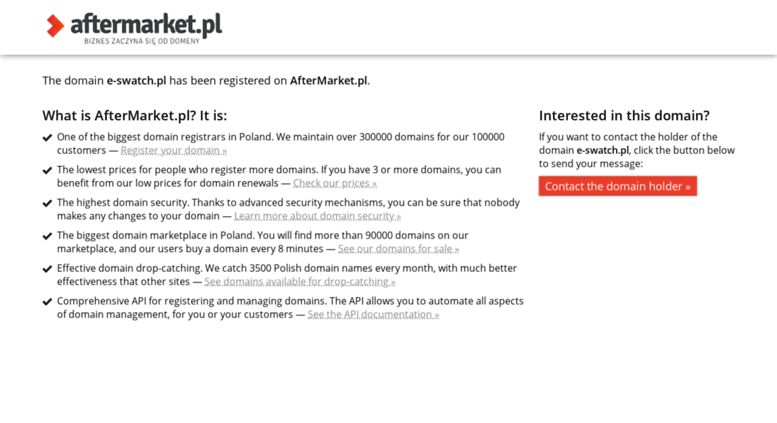
Task: Click the checkmark beside Comprehensive API item
Action: (47, 302)
